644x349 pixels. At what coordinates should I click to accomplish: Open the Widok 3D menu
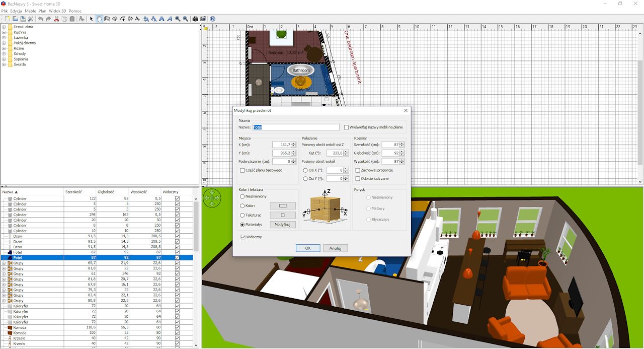click(x=57, y=11)
